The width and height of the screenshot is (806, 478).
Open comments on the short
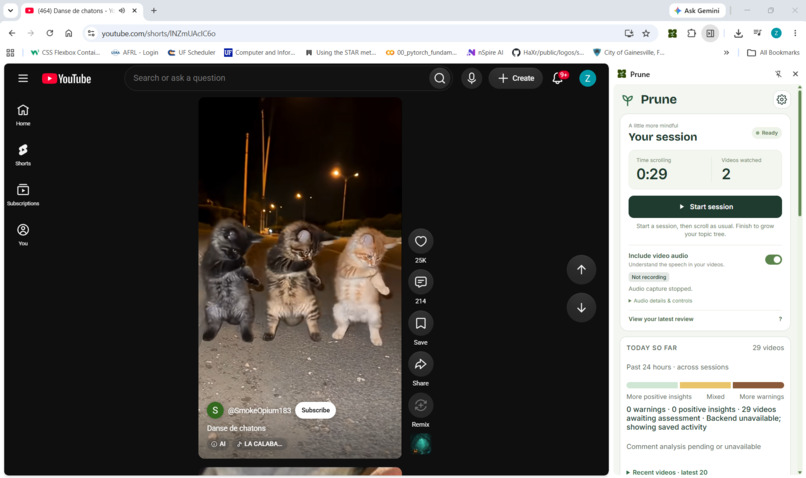420,282
